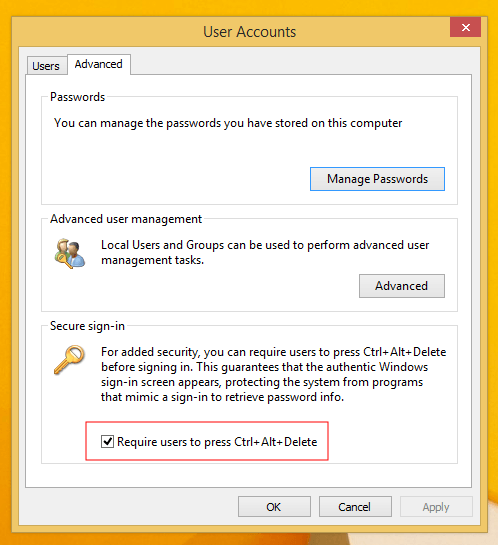
Task: Click the Secure sign-in group heading
Action: pyautogui.click(x=87, y=326)
